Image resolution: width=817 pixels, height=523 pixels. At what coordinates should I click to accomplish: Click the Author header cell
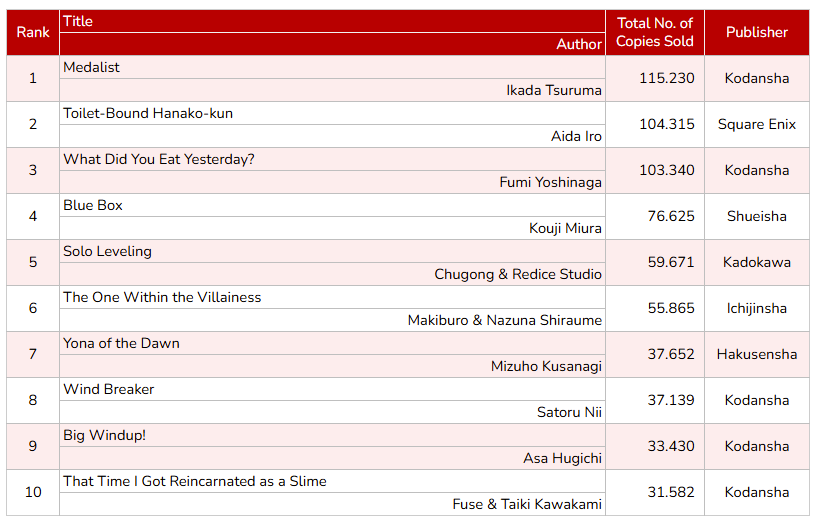[332, 44]
